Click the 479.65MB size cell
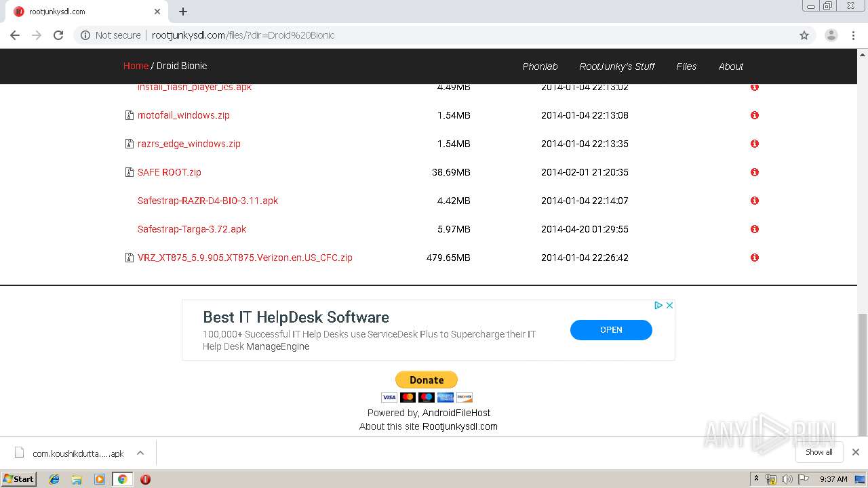868x488 pixels. [x=448, y=258]
